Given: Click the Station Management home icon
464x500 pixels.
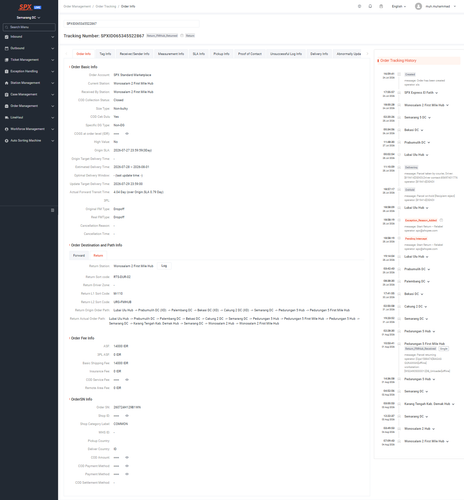Looking at the screenshot, I should [6, 83].
